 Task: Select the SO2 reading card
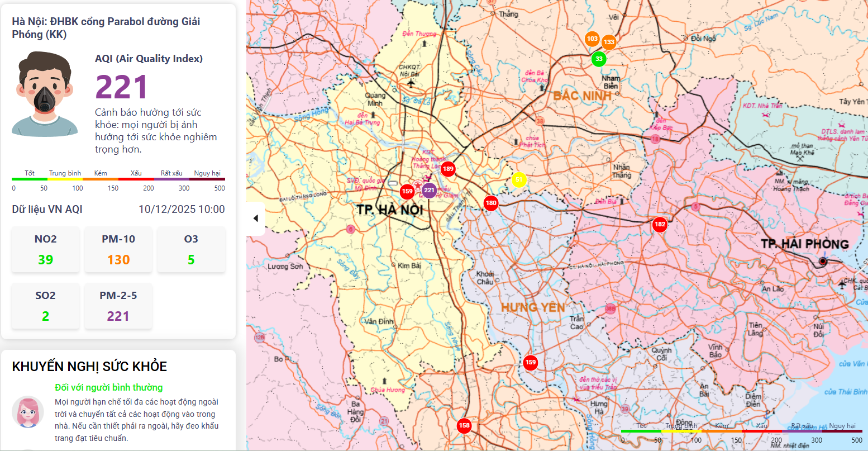pyautogui.click(x=46, y=306)
